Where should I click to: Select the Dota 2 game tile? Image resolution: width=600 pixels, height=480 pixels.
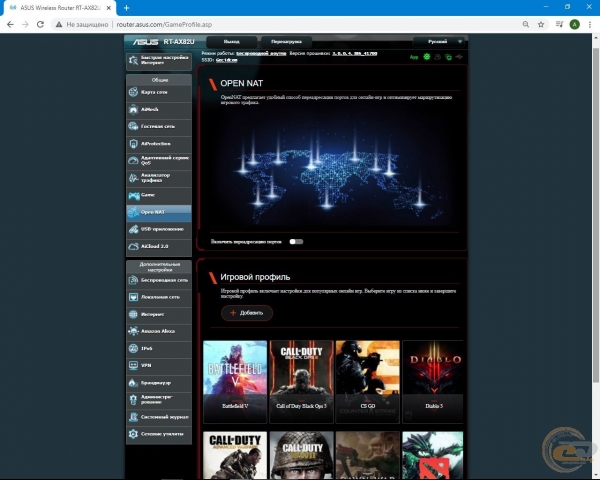coord(433,456)
